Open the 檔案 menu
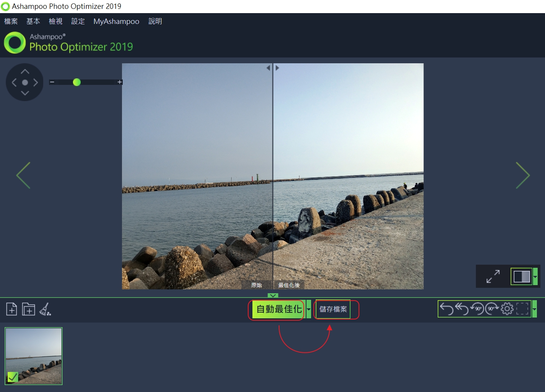The image size is (545, 392). (x=11, y=21)
